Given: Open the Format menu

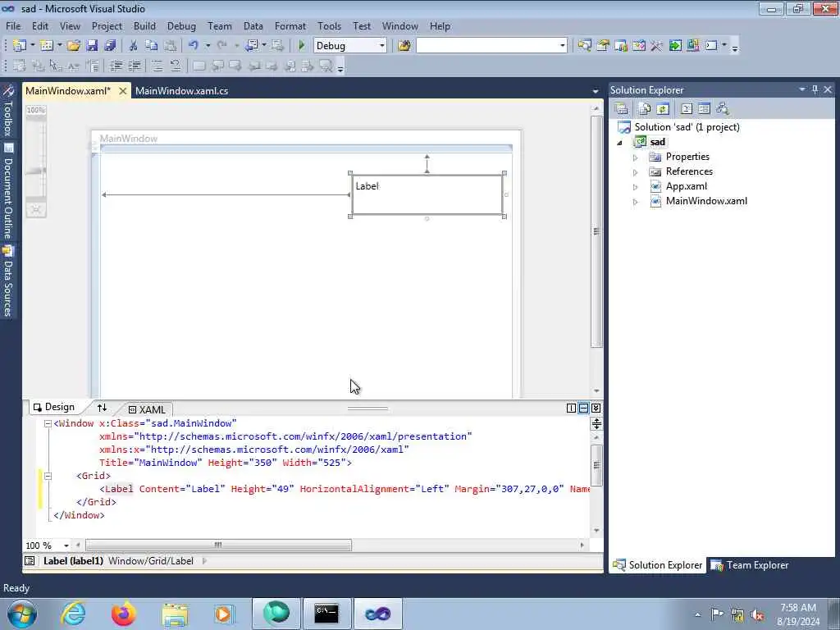Looking at the screenshot, I should click(x=290, y=25).
